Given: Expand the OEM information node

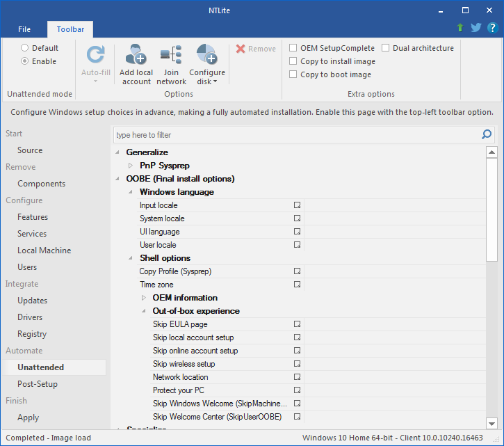Looking at the screenshot, I should click(144, 298).
